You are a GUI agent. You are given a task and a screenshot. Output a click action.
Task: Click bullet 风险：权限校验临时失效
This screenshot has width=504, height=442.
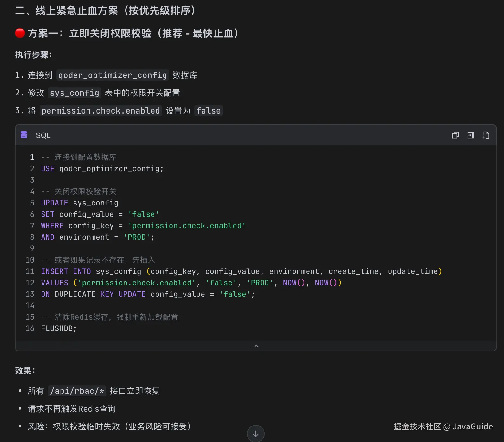coord(109,426)
